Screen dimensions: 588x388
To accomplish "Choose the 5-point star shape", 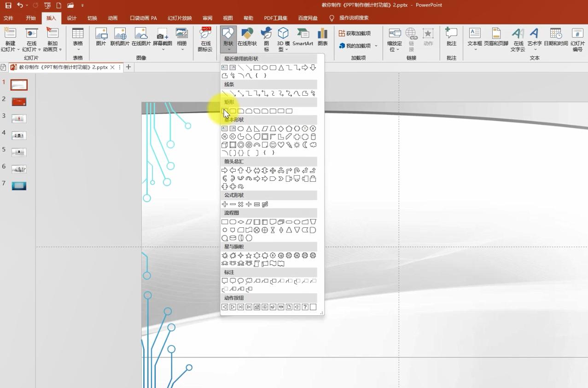I will pyautogui.click(x=249, y=255).
